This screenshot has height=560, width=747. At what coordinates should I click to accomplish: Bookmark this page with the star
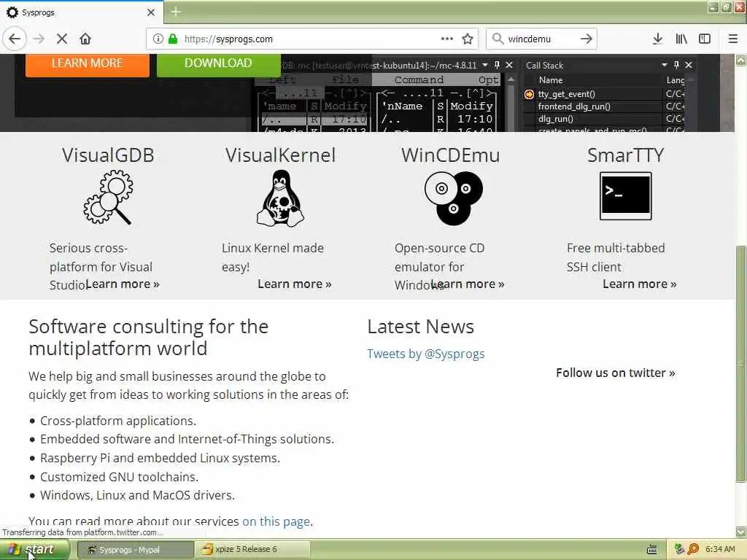pos(468,39)
